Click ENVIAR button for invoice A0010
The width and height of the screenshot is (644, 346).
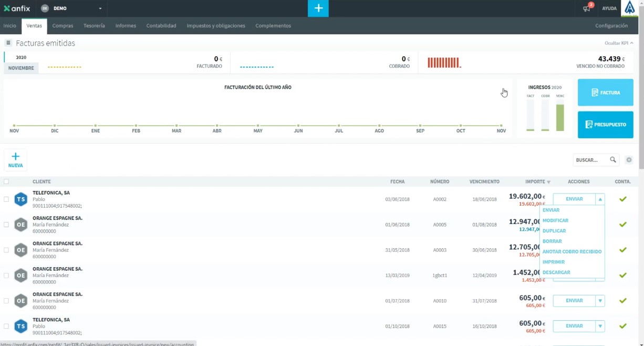(574, 301)
